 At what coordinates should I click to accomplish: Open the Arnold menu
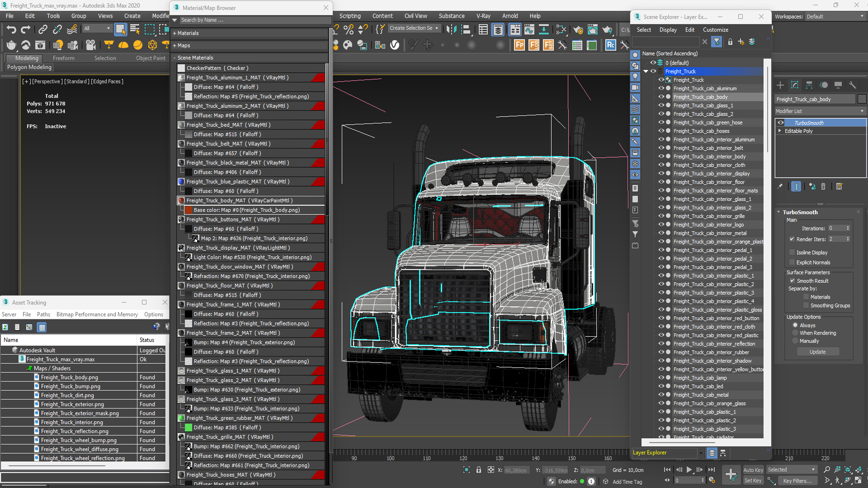click(x=510, y=16)
